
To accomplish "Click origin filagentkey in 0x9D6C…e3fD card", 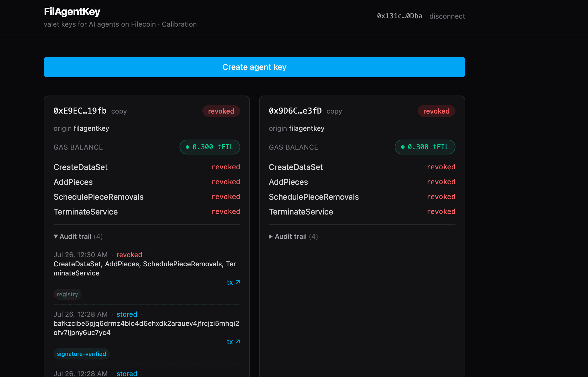I will point(297,128).
